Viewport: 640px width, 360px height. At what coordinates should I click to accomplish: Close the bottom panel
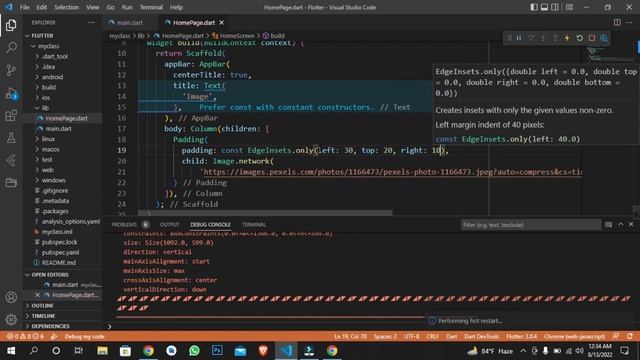[x=631, y=224]
